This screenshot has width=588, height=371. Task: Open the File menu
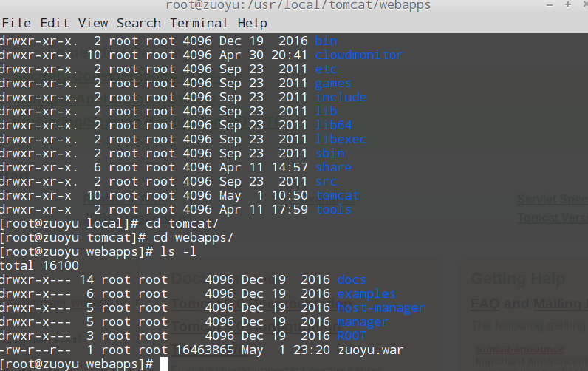[16, 23]
